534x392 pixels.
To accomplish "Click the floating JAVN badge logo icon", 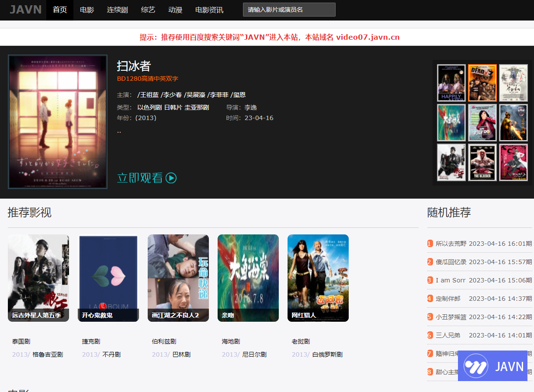I will tap(476, 366).
